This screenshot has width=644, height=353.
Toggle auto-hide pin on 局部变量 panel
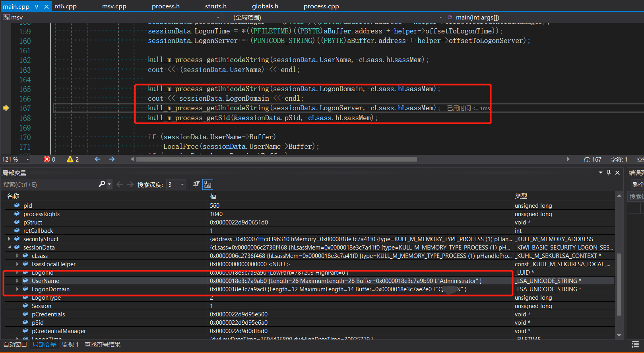tap(609, 172)
